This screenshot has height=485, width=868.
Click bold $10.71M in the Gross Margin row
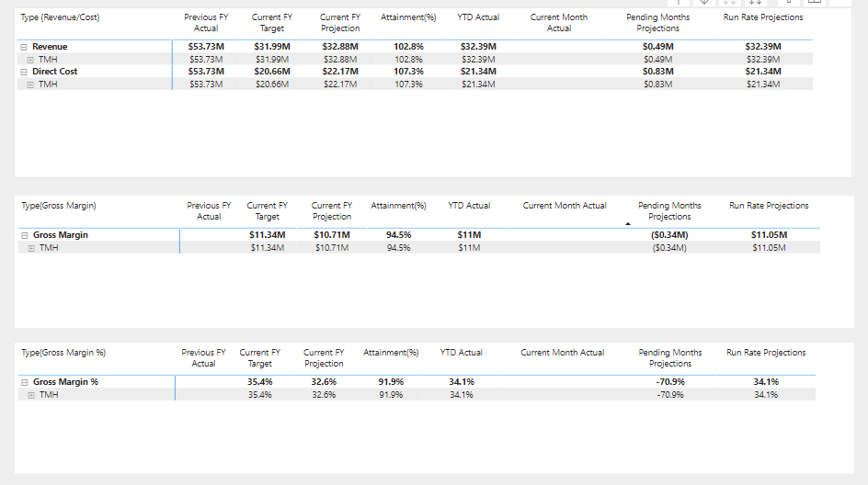coord(332,235)
